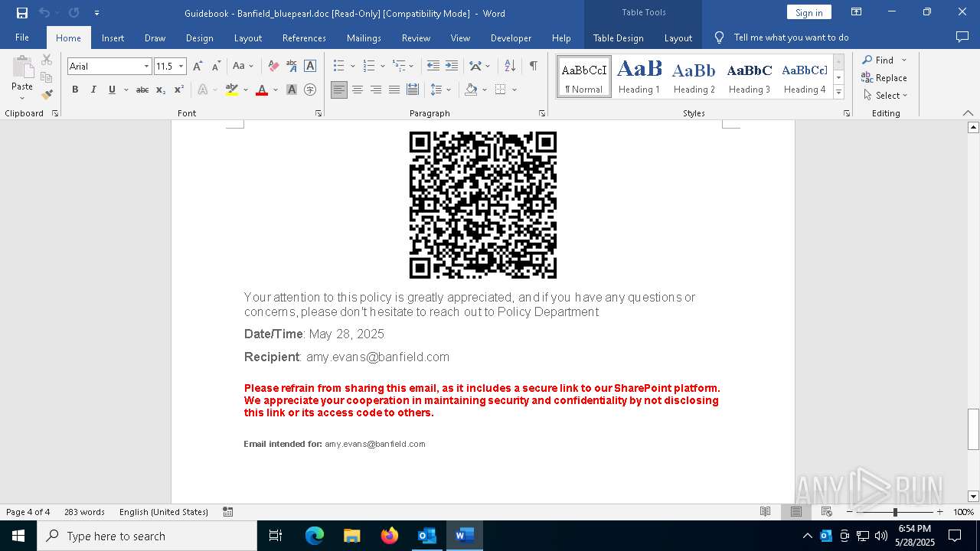The height and width of the screenshot is (551, 980).
Task: Switch to the Mailings tab
Action: (364, 37)
